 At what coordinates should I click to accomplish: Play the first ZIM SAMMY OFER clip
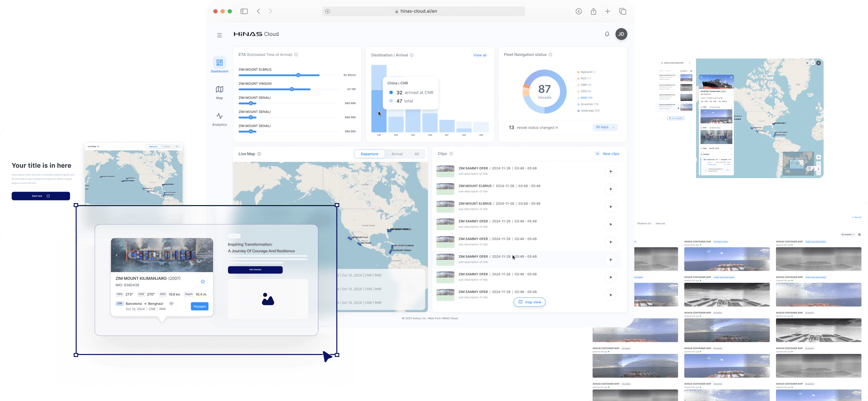[x=611, y=171]
